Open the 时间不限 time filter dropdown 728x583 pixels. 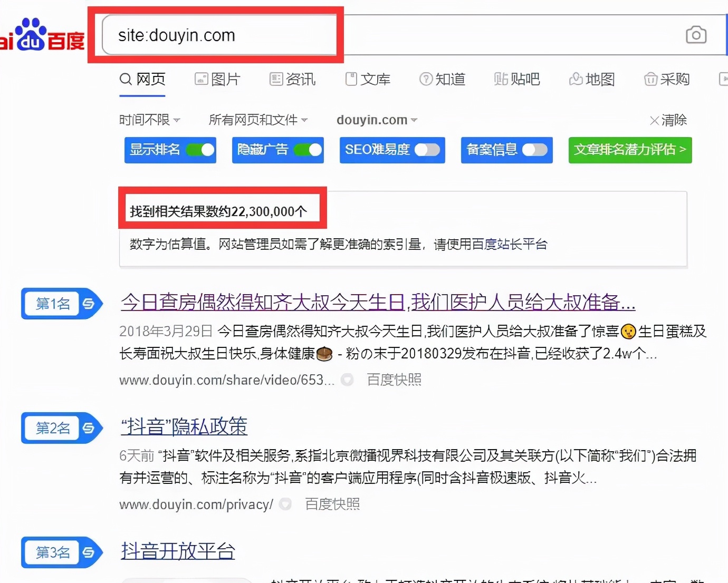(149, 120)
